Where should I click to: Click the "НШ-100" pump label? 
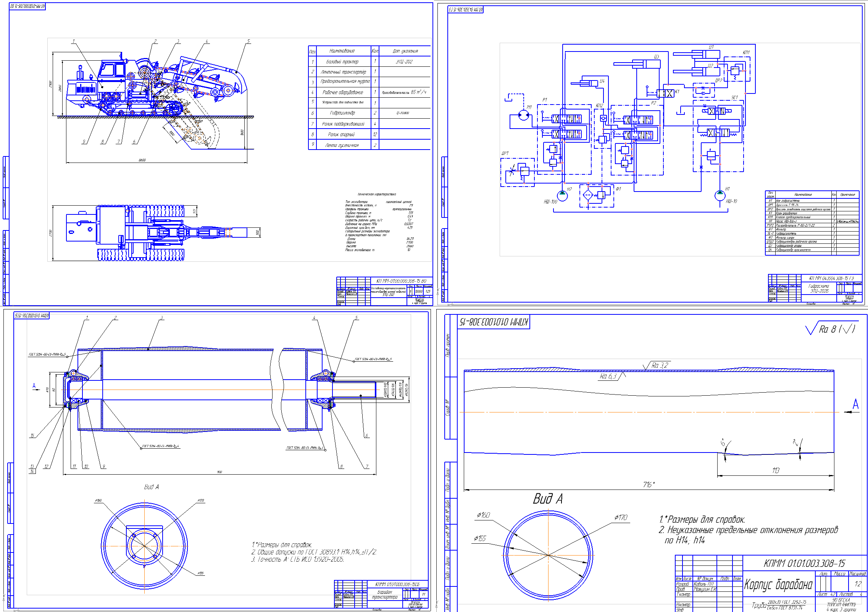tap(550, 201)
